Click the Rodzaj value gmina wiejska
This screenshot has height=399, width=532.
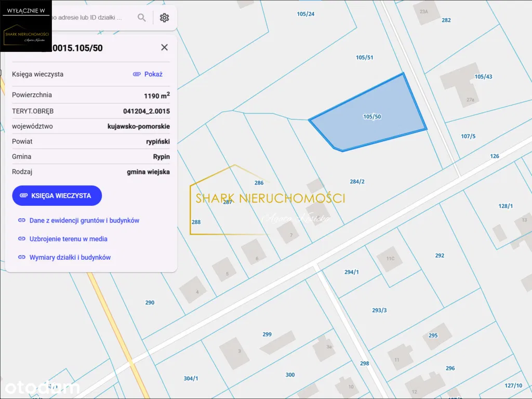point(148,171)
